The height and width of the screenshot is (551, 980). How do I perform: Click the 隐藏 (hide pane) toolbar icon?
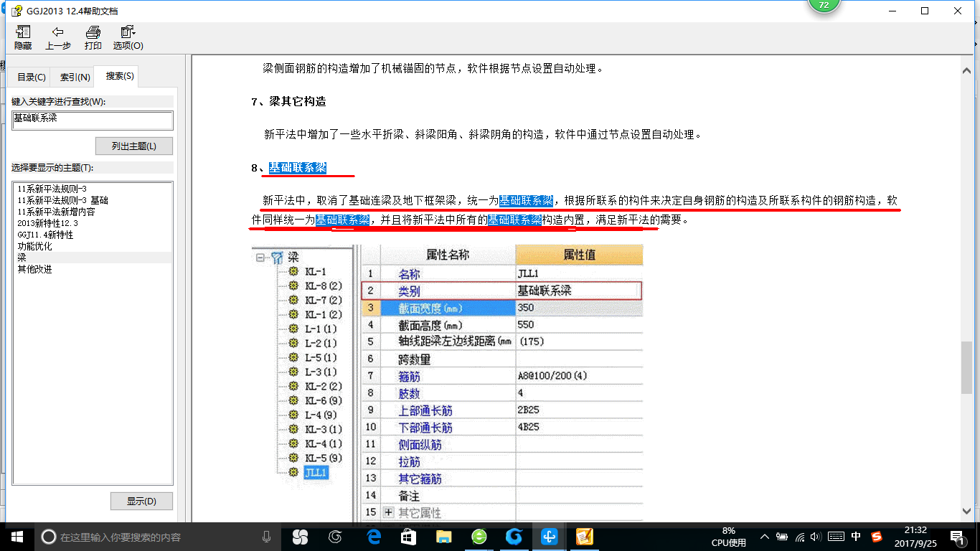tap(23, 32)
